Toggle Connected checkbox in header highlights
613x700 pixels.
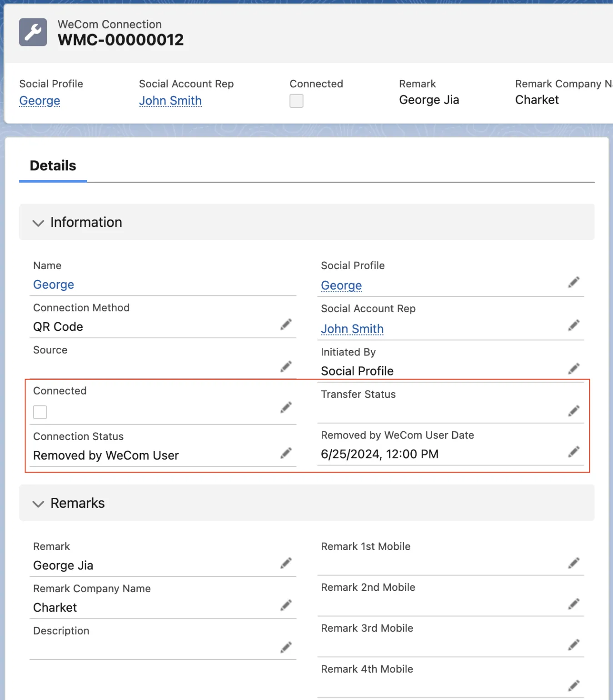(296, 101)
